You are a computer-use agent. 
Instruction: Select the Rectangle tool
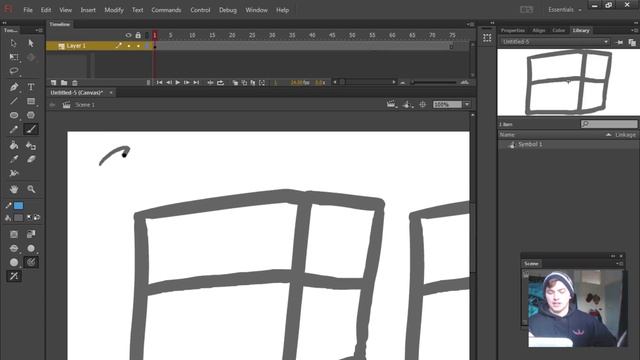(x=31, y=101)
